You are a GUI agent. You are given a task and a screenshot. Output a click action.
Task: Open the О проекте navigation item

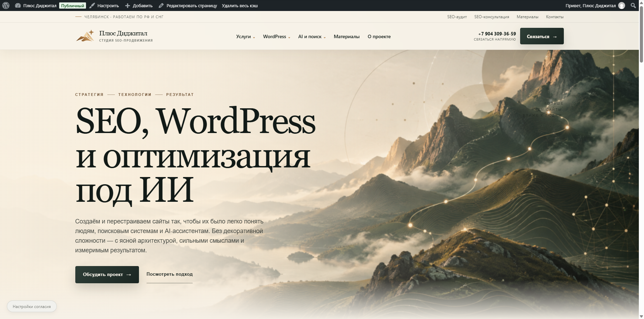click(x=379, y=36)
